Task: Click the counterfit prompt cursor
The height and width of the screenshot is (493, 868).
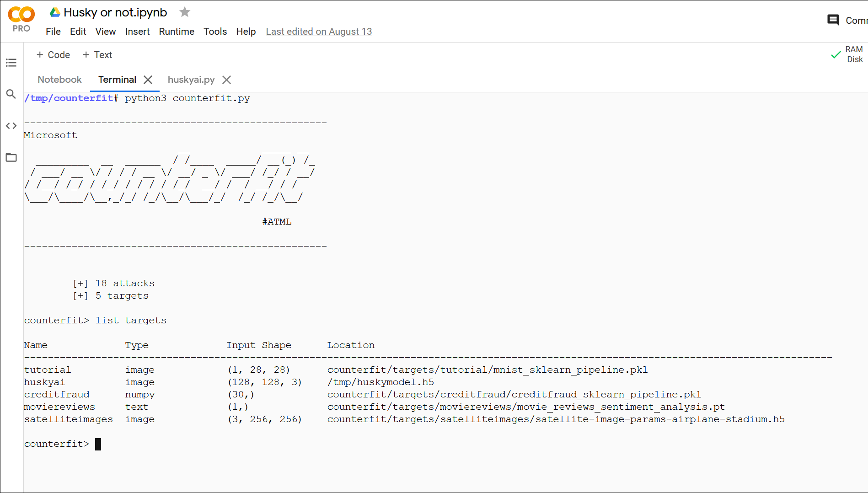Action: (x=98, y=444)
